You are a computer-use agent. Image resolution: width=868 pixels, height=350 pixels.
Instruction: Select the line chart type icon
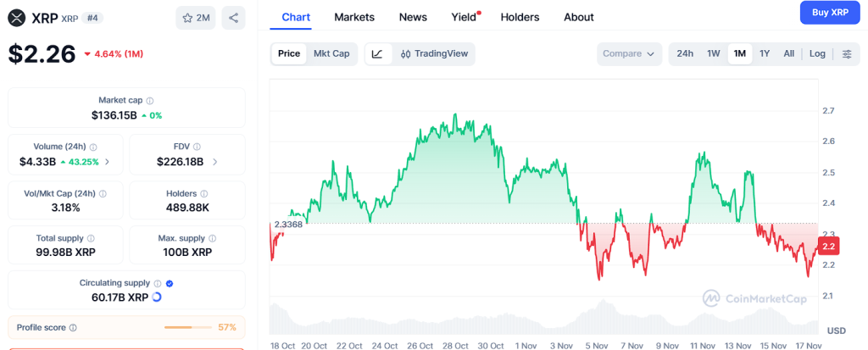coord(377,53)
